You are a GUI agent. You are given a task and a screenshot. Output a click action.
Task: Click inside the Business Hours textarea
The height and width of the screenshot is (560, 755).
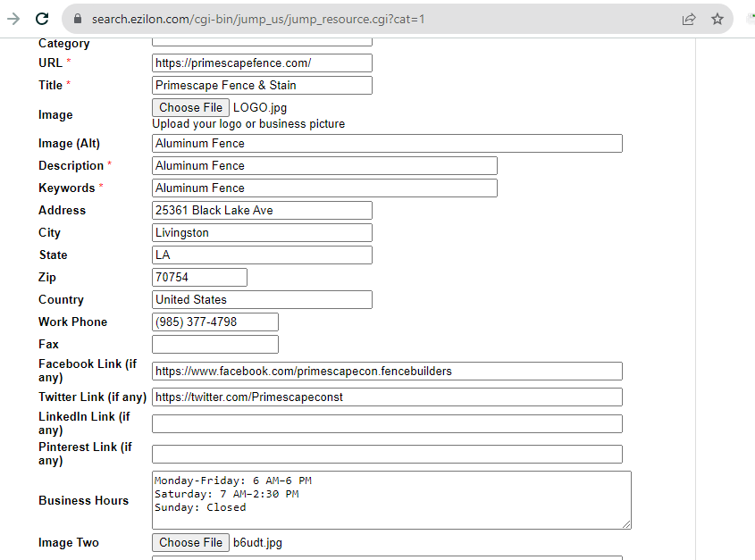[391, 500]
